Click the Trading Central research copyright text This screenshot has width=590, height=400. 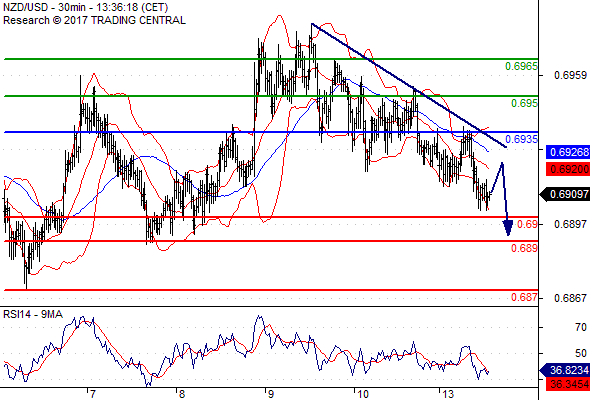94,20
